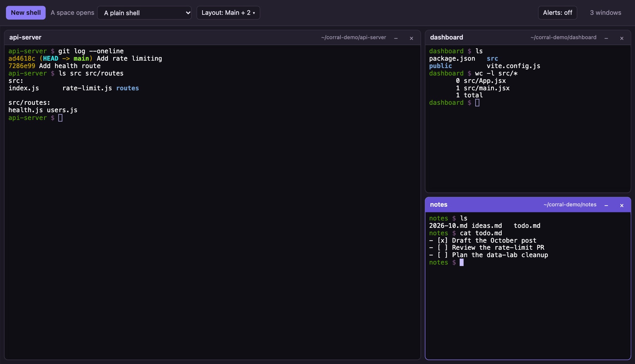
Task: Click 'src/App.jsx' in the wc output
Action: point(485,81)
